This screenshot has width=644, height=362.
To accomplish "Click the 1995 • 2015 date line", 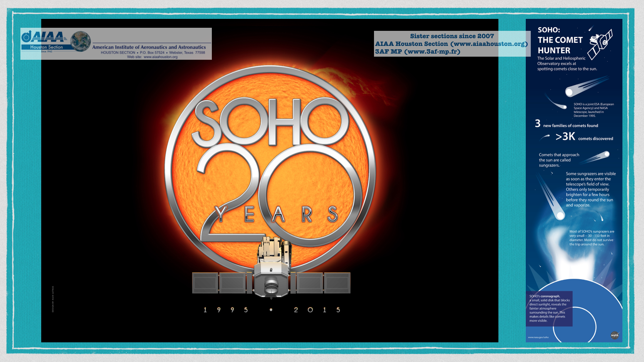I will click(x=272, y=310).
